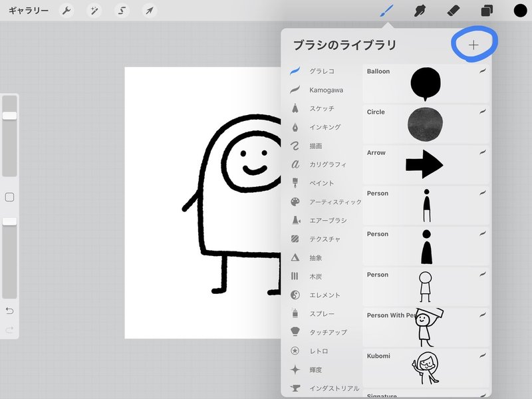
Task: Activate the Selection S-shaped tool
Action: 122,11
